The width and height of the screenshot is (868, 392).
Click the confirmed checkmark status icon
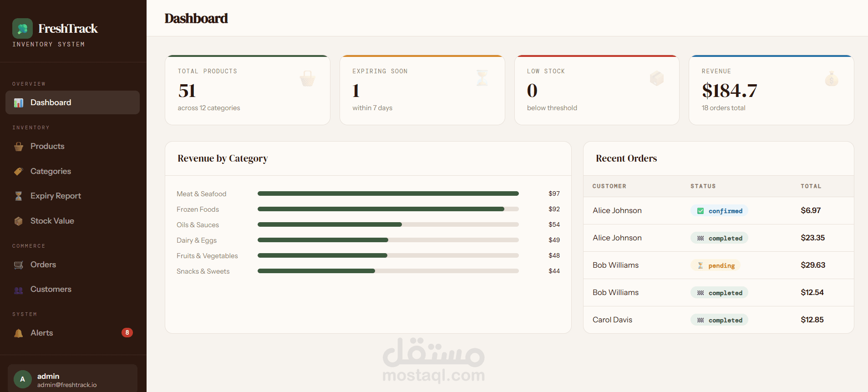[x=700, y=211]
